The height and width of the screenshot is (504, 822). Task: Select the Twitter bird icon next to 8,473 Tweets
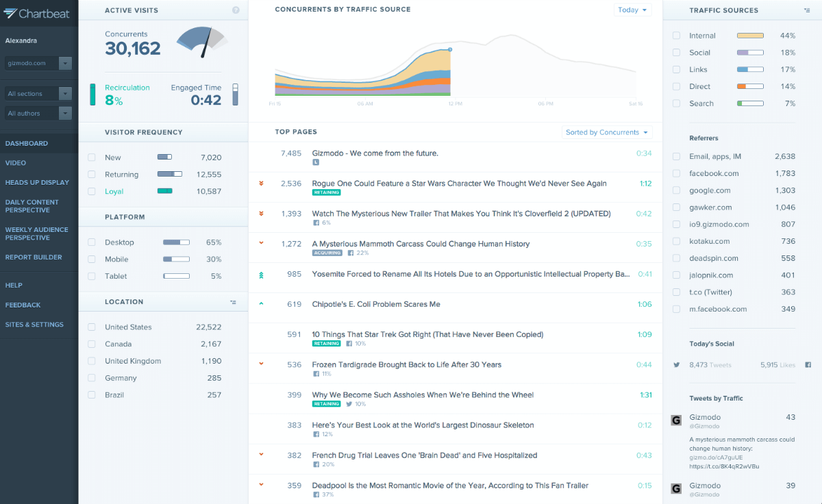click(x=675, y=365)
